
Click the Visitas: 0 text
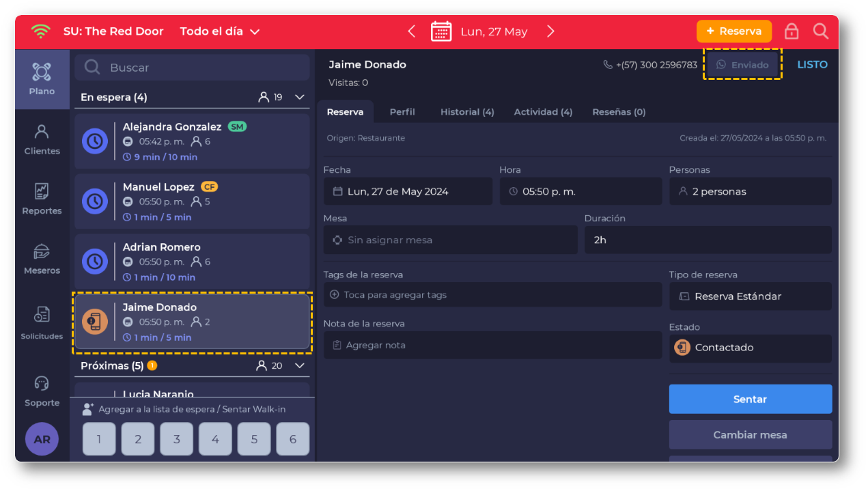coord(348,83)
